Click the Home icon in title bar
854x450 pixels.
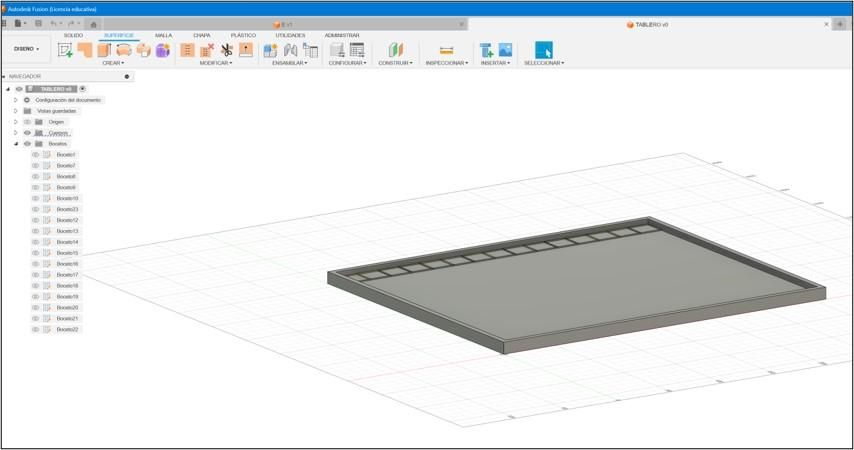point(93,24)
